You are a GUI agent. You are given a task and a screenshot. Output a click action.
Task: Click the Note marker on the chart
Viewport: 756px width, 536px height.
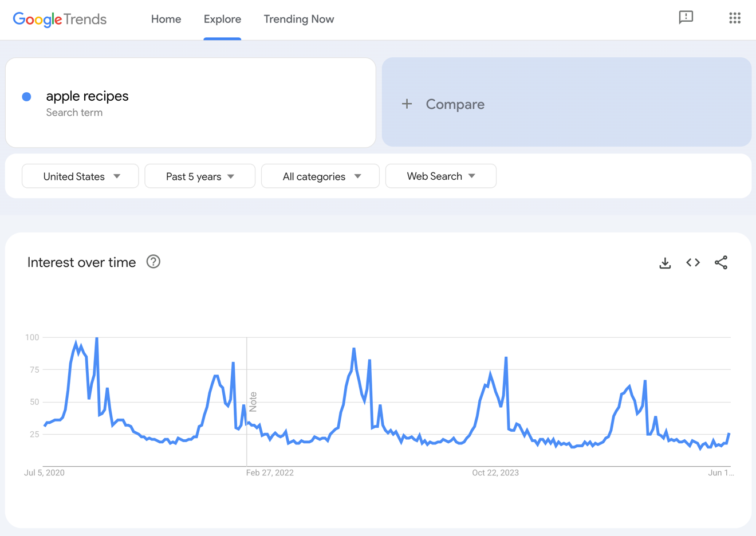(253, 402)
